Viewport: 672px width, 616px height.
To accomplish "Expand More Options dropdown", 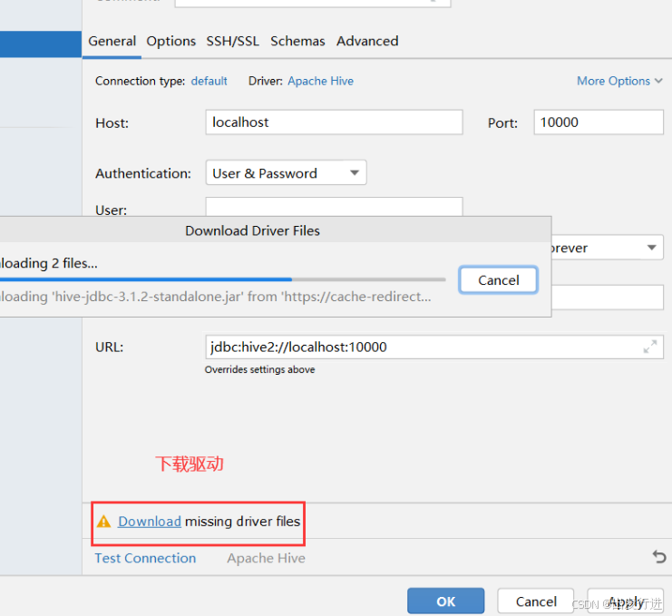I will 619,81.
